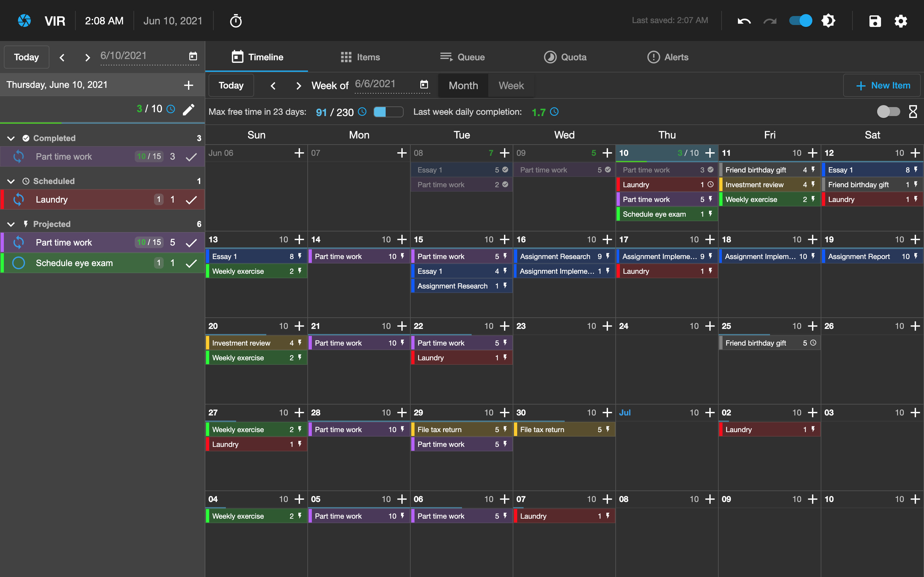Click the save disk icon
924x577 pixels.
(x=875, y=21)
